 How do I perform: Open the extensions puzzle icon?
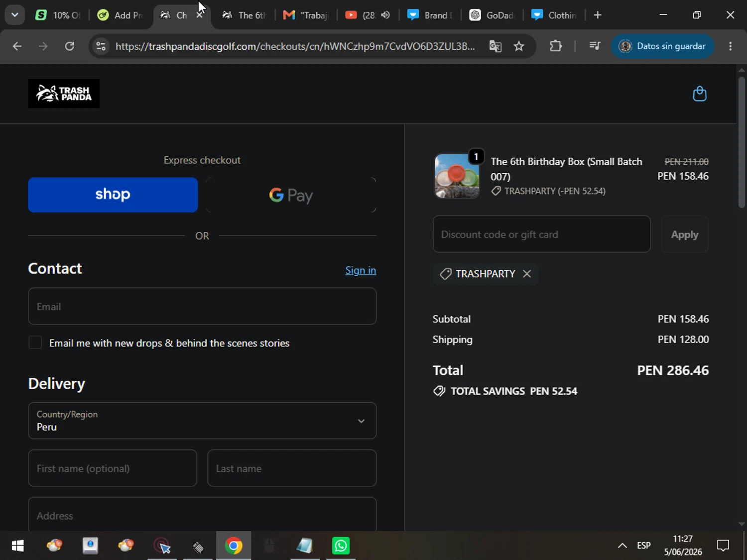pos(556,46)
